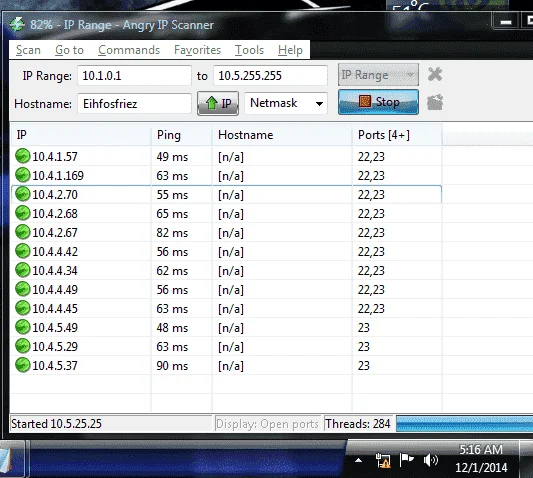Click port 23 for 10.4.5.29
533x478 pixels.
click(363, 347)
